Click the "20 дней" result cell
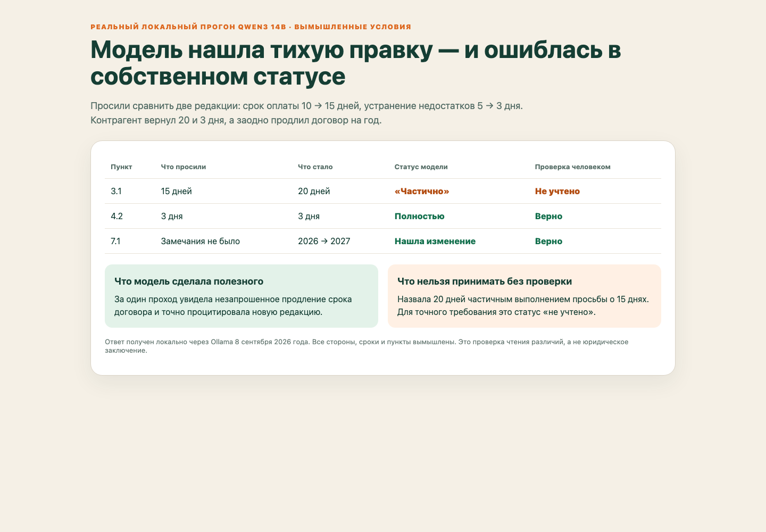 (314, 191)
